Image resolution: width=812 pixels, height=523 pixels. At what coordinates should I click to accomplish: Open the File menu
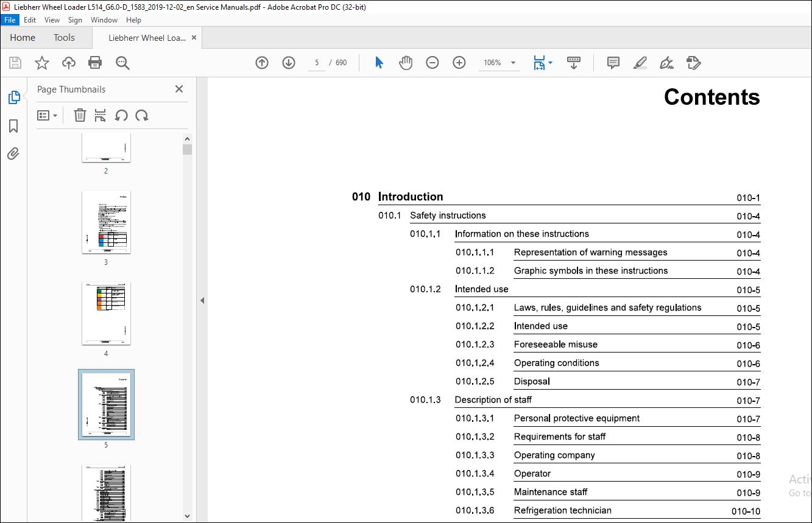(x=10, y=20)
